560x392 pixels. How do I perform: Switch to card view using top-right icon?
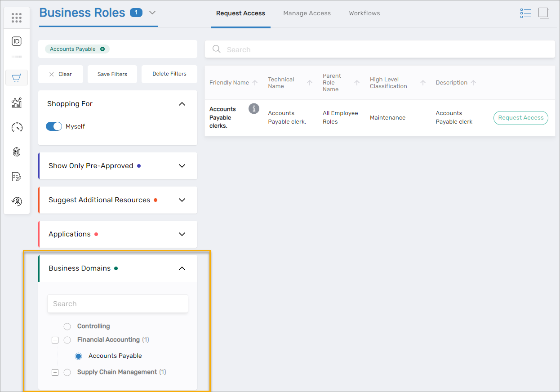(544, 13)
